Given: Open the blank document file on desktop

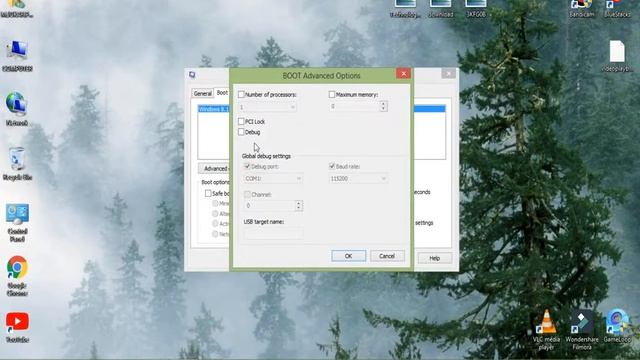Looking at the screenshot, I should (x=617, y=56).
